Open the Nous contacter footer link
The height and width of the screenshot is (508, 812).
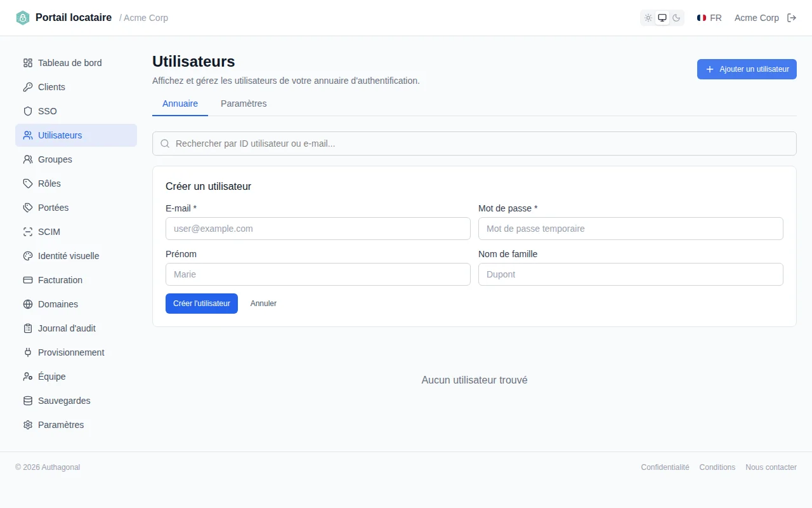(x=771, y=467)
